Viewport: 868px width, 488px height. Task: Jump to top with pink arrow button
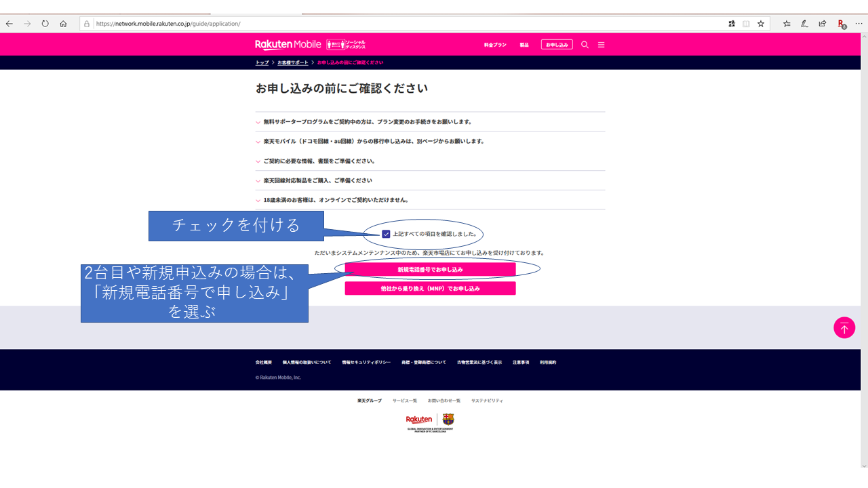coord(844,328)
